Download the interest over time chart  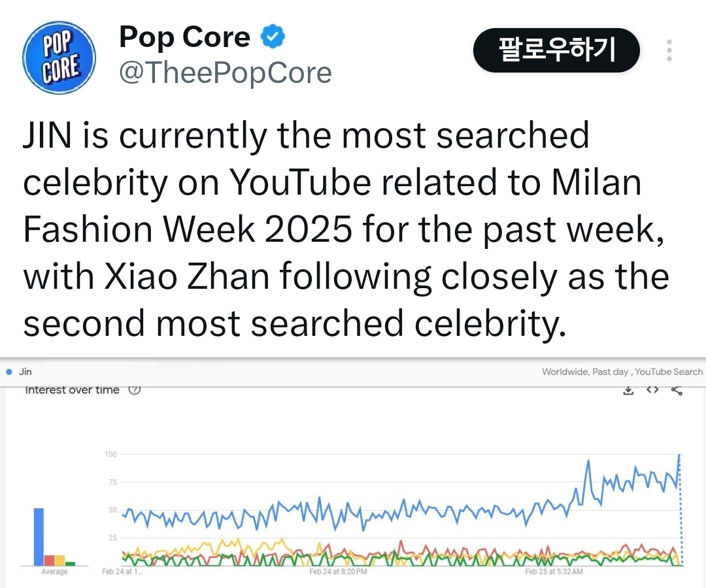628,391
